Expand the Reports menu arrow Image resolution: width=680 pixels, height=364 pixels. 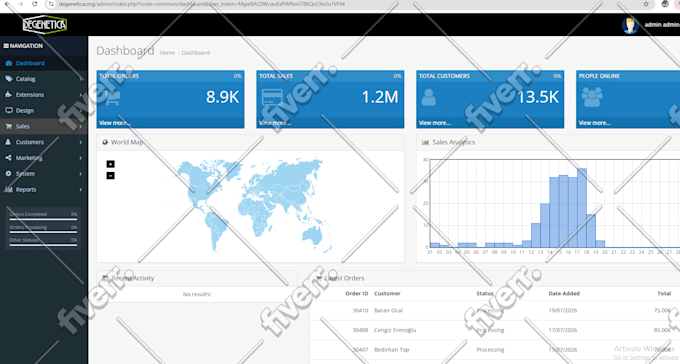tap(81, 189)
